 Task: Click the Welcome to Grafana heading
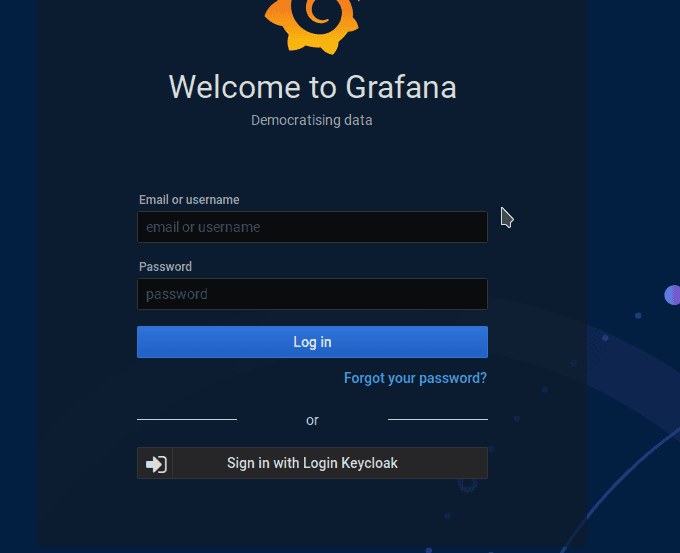[312, 87]
